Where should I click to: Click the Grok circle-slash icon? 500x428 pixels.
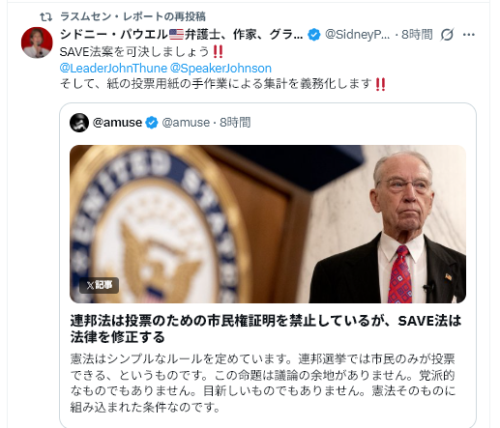pos(447,35)
